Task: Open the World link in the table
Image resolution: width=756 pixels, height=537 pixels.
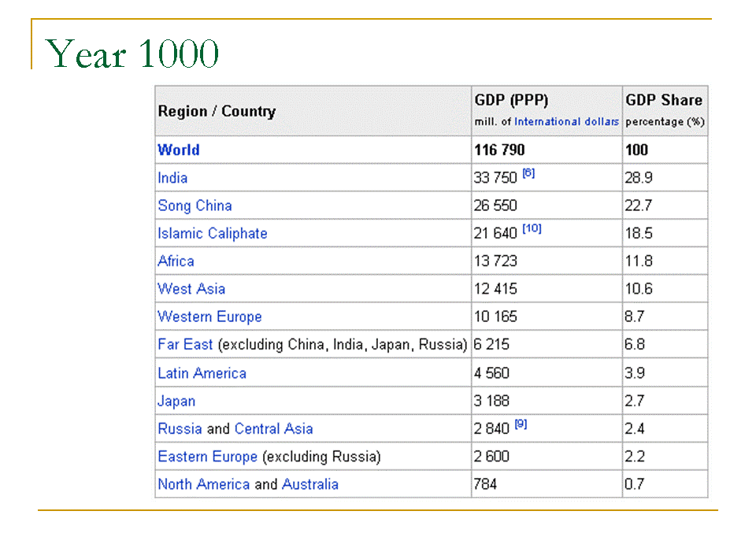Action: pyautogui.click(x=179, y=150)
